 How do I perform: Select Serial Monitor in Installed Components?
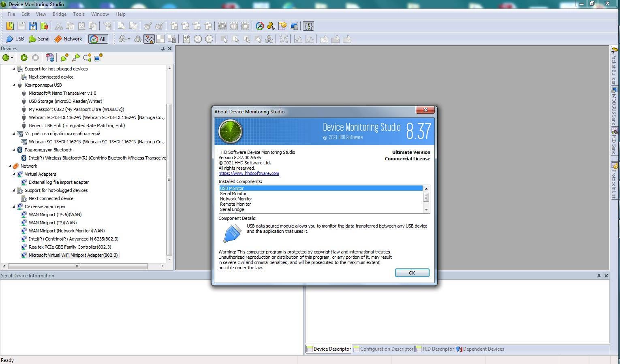point(233,194)
